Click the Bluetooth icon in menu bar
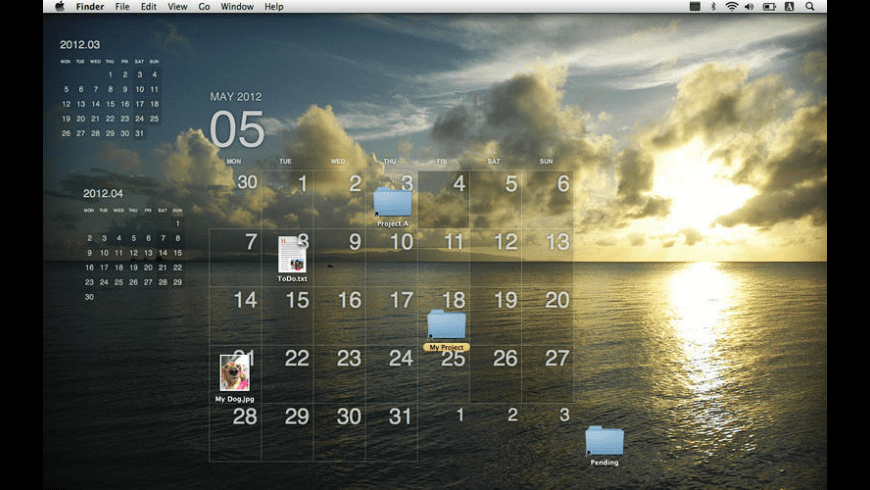The height and width of the screenshot is (490, 870). click(713, 6)
